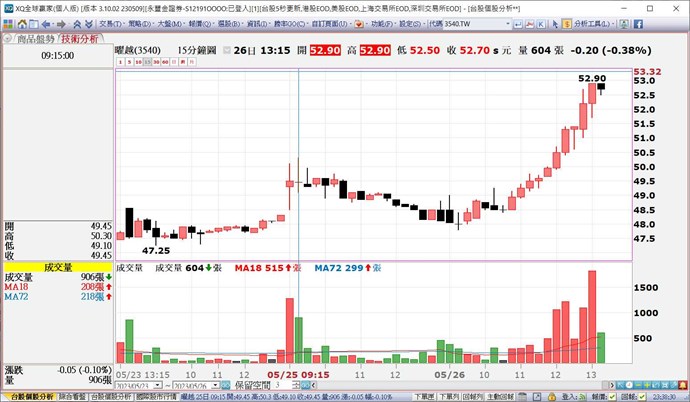Viewport: 690px width, 402px height.
Task: Open the start date 2023/05/23 dropdown
Action: [x=158, y=385]
